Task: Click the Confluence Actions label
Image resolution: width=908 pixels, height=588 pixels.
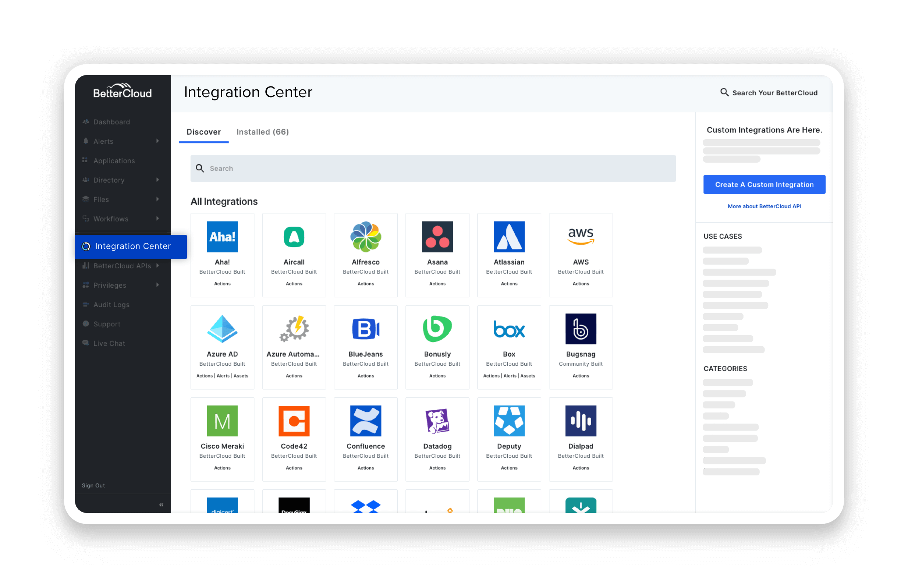Action: coord(365,467)
